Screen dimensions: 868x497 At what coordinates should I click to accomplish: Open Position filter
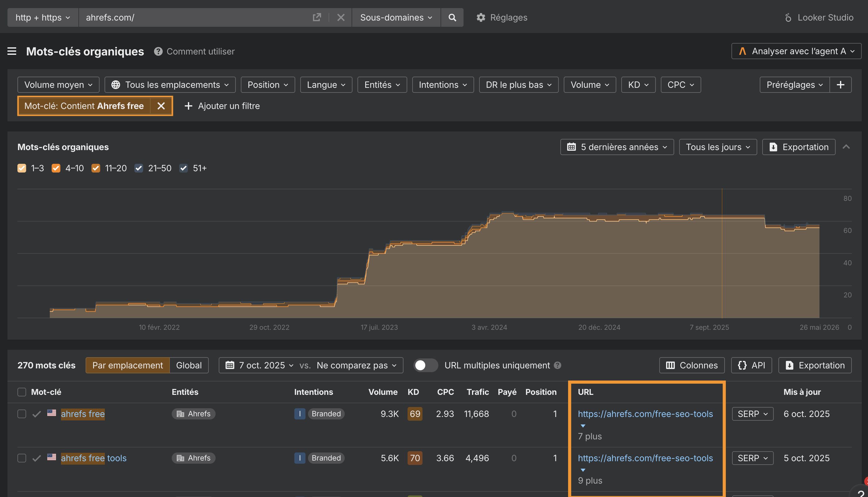point(268,85)
